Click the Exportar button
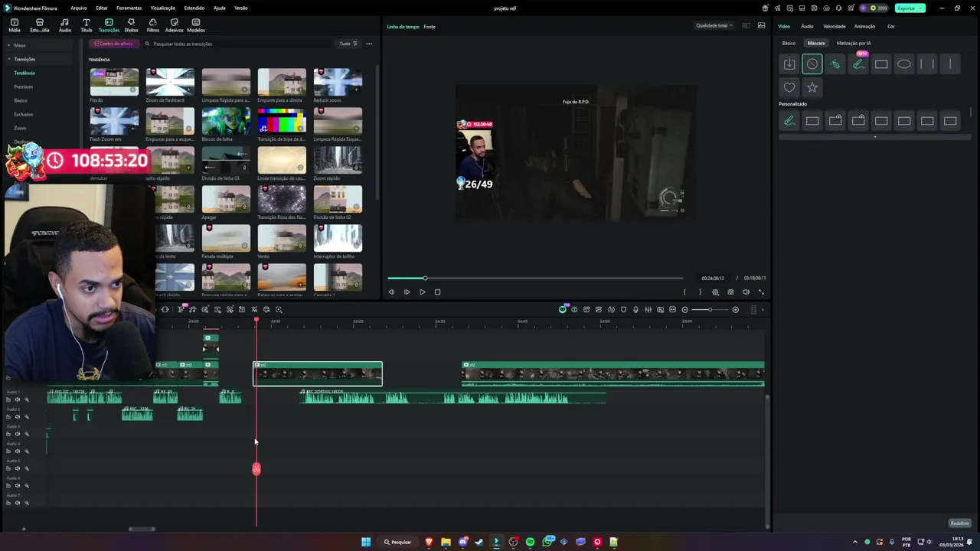Screen dimensions: 980x551 pos(910,8)
